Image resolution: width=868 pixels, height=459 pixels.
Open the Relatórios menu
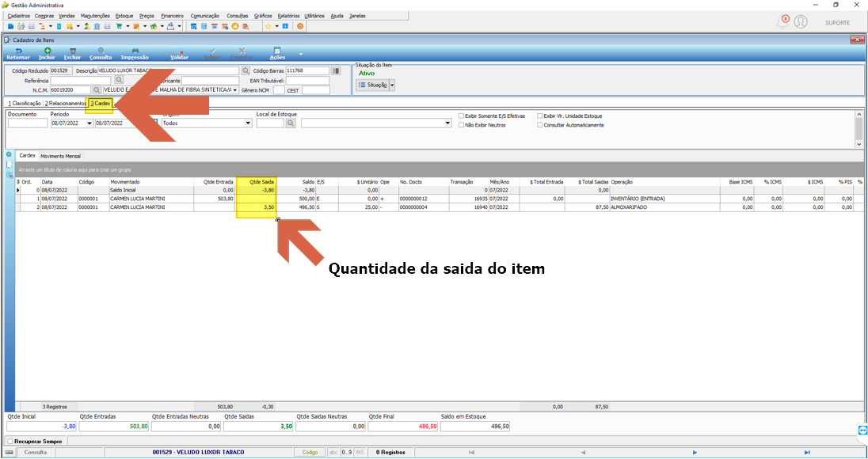[x=288, y=16]
